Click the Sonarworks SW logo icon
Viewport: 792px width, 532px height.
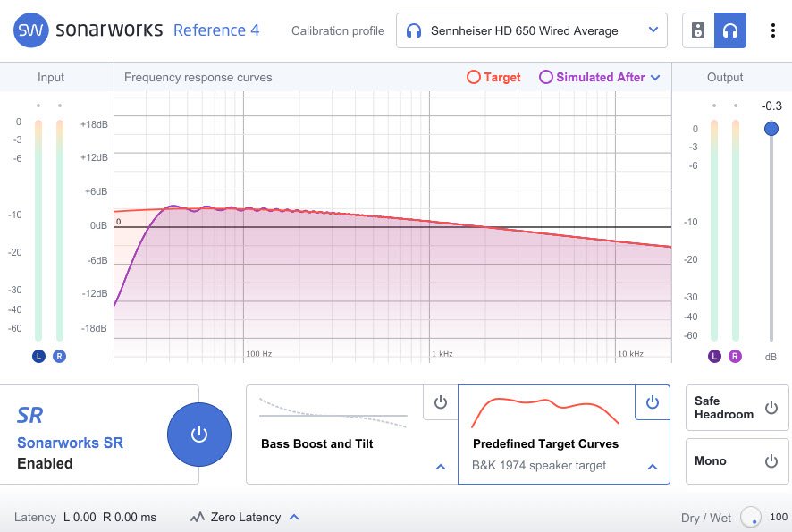[x=30, y=30]
